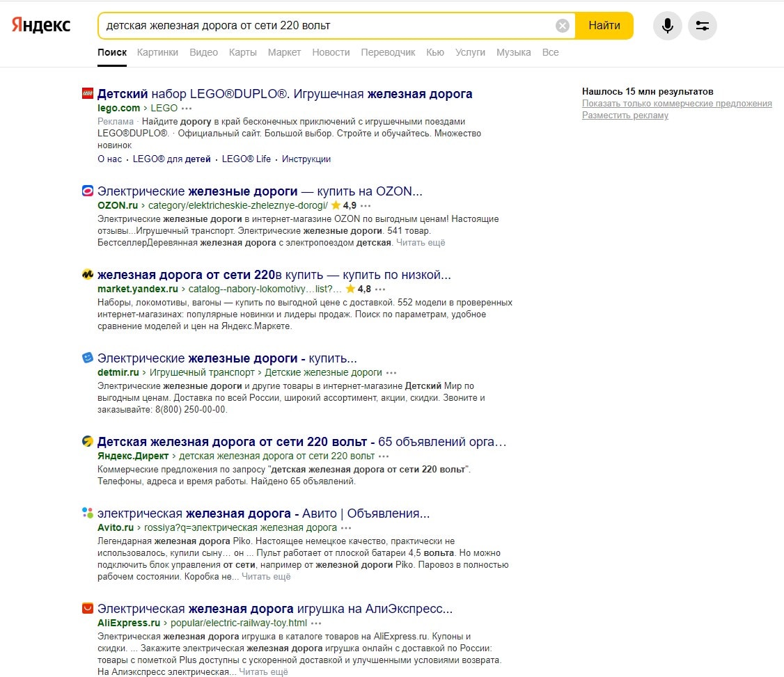This screenshot has width=784, height=677.
Task: Open the Маркет tab
Action: point(285,52)
